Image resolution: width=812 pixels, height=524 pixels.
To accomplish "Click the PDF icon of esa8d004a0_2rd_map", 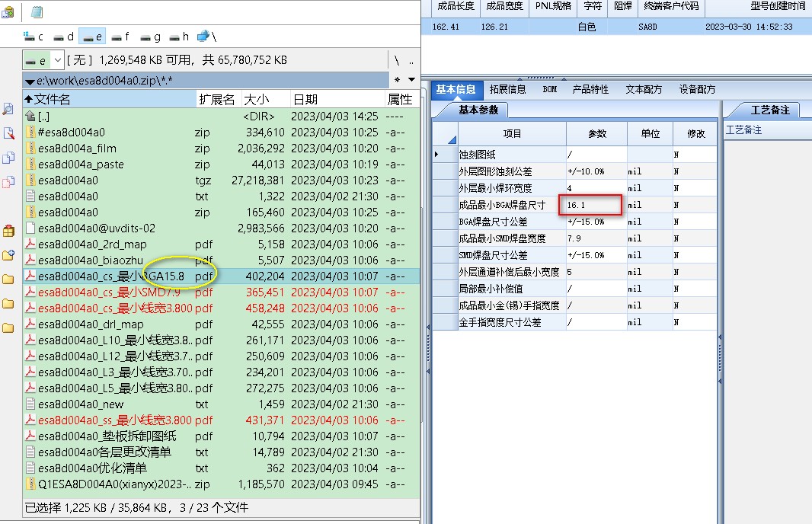I will [x=30, y=244].
